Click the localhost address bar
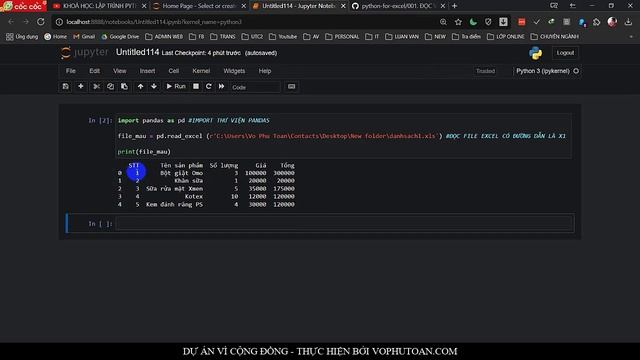Screen dimensions: 640x360 [x=245, y=22]
